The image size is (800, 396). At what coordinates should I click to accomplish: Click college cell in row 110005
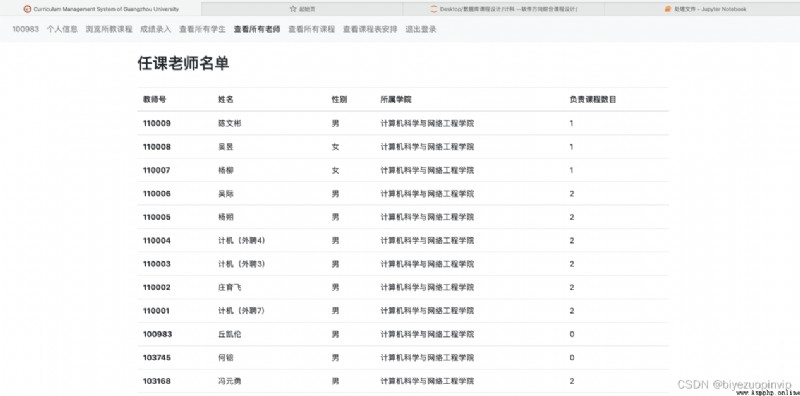pos(427,217)
